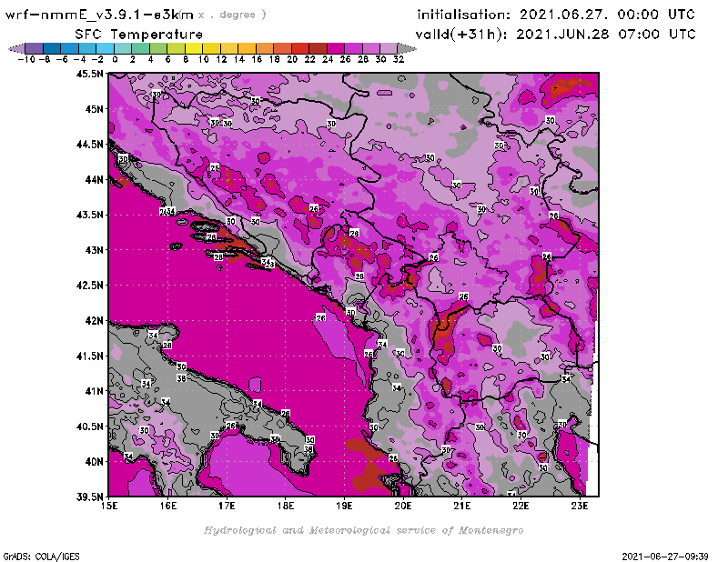Click the "42N" latitude label
The image size is (728, 562).
click(94, 321)
